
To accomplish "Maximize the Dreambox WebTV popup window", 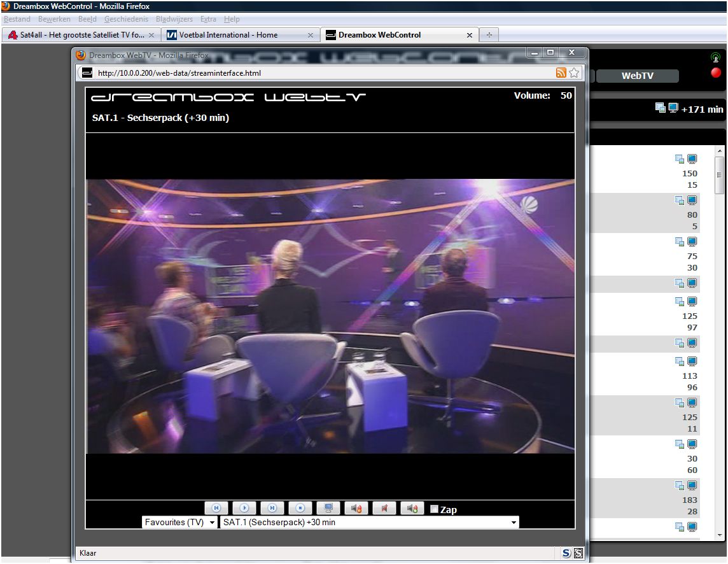I will pos(550,52).
